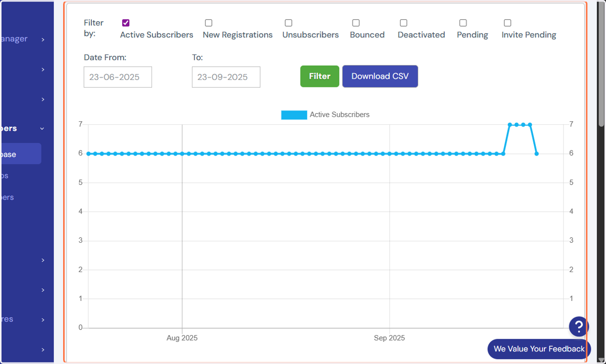The image size is (606, 364).
Task: Collapse the bold 'bers' sidebar section chevron
Action: [42, 129]
